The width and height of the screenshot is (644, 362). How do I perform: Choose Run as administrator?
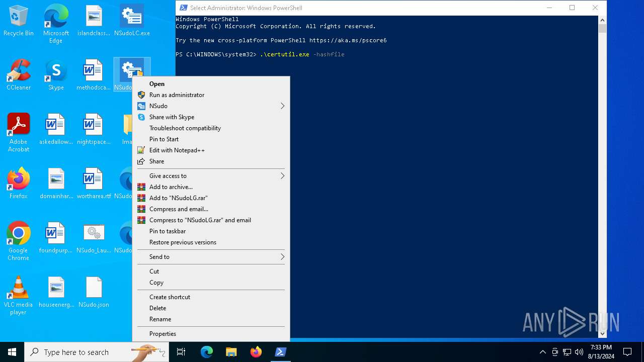click(211, 95)
